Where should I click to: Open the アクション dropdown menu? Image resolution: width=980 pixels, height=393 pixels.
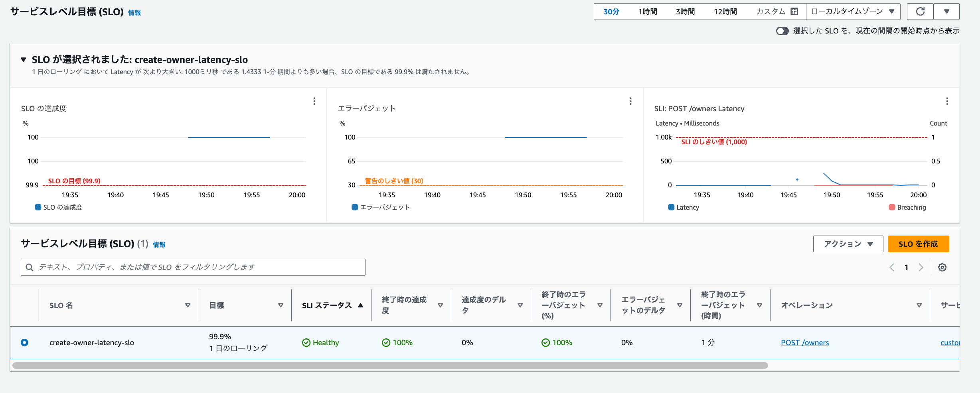848,244
